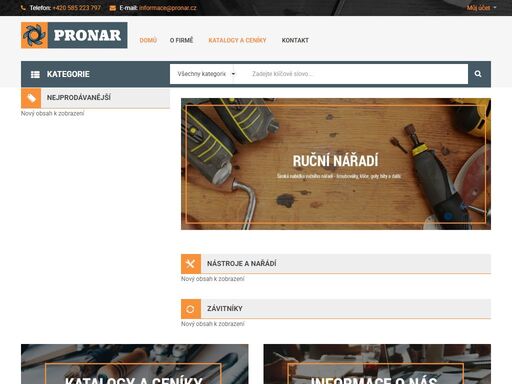Viewport: 512px width, 384px height.
Task: Click the Kategorie list icon
Action: click(35, 74)
